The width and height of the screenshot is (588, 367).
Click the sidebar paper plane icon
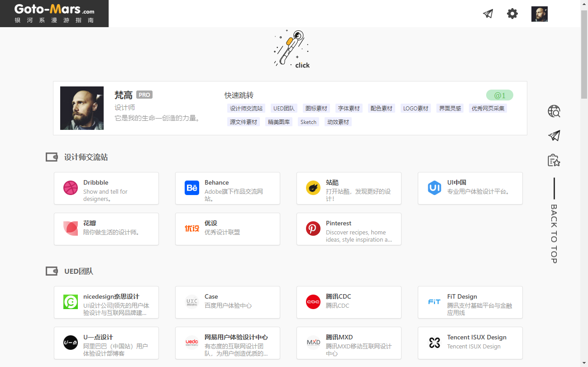[554, 135]
